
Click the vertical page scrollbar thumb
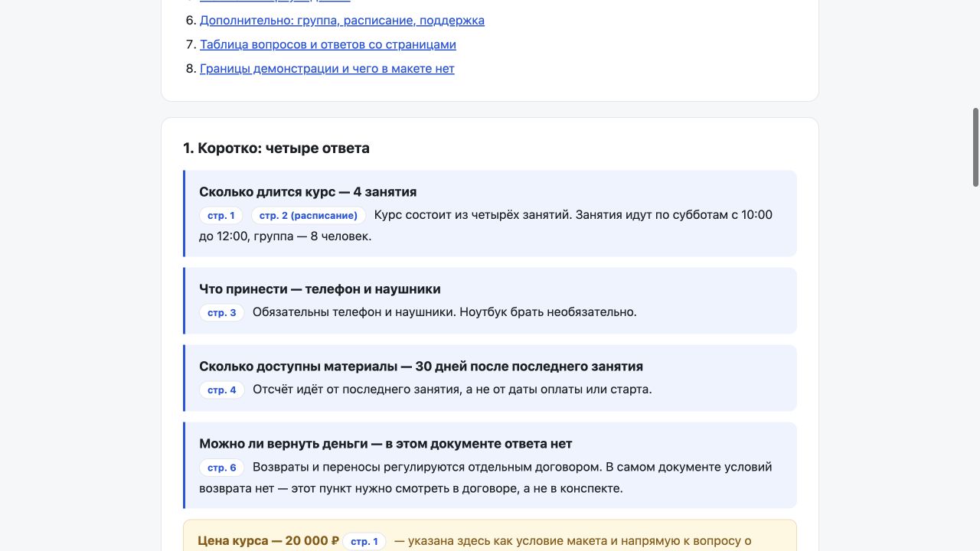[x=975, y=147]
